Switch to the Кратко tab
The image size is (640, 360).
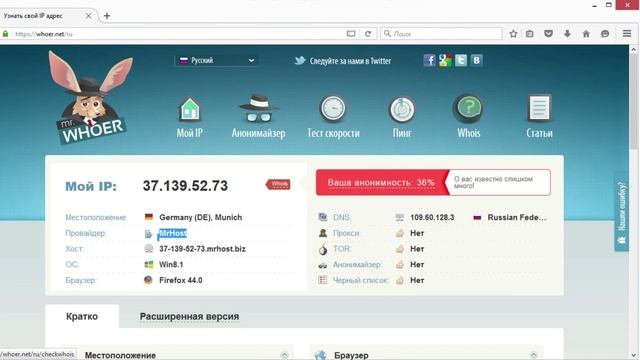coord(82,316)
